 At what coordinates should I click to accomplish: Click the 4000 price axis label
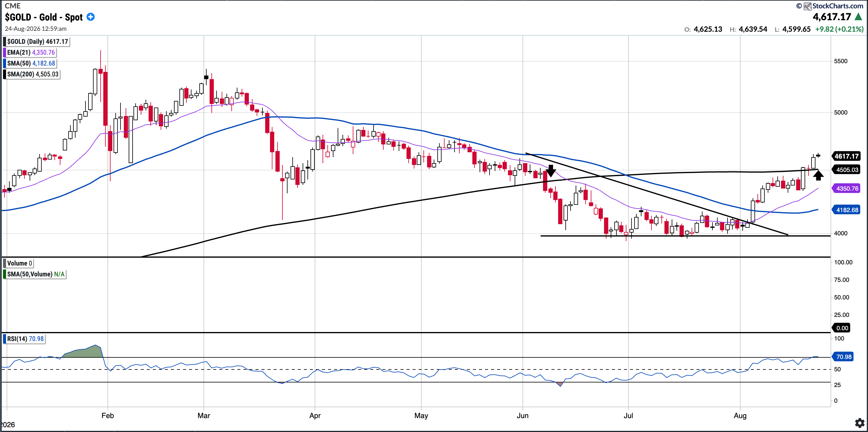[841, 233]
